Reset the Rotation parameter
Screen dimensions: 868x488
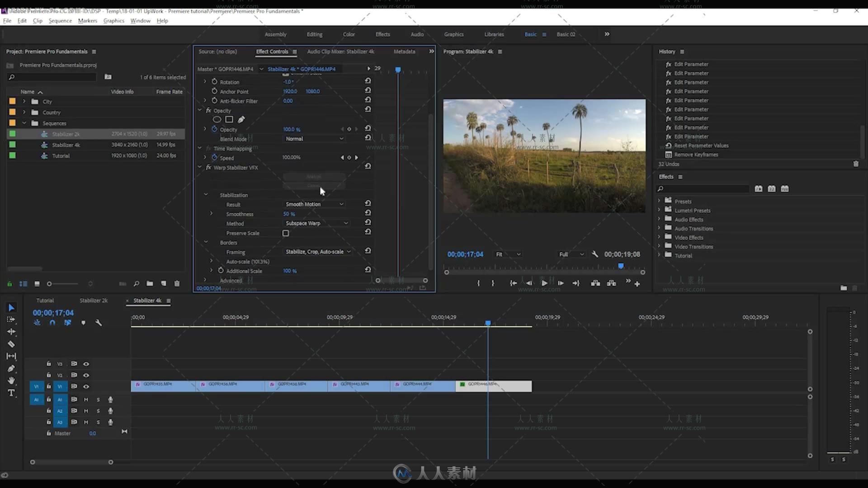(368, 81)
